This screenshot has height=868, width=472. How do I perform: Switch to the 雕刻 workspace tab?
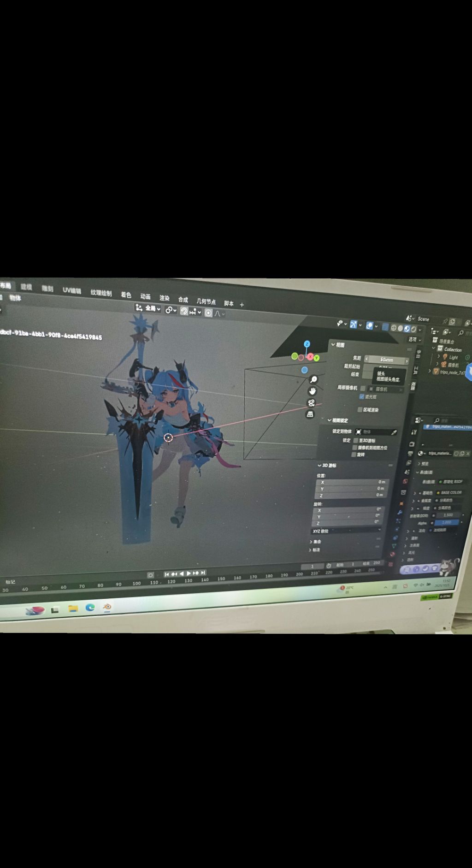coord(47,289)
